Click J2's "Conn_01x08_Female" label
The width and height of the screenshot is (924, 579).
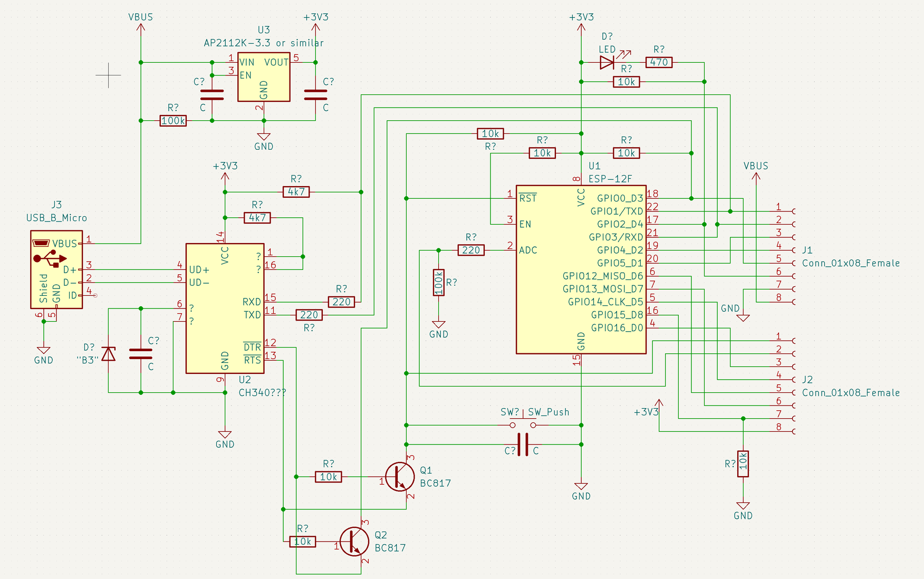pos(851,393)
